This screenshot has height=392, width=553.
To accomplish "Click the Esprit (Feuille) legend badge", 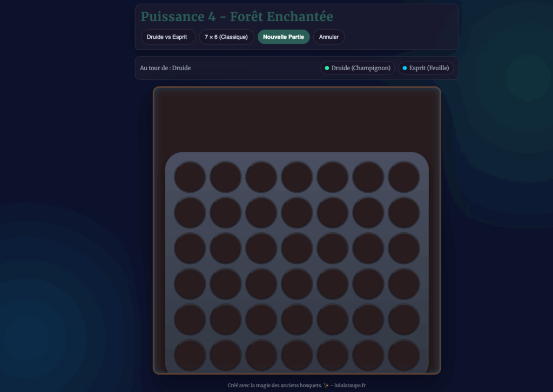I will 426,68.
